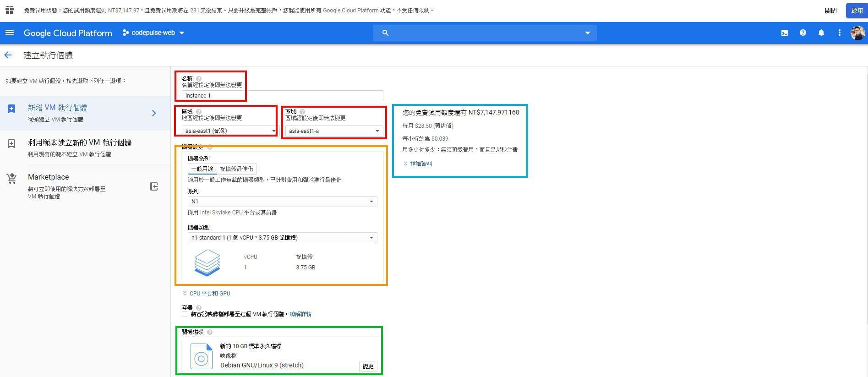Click the 3.75 GB memory value
The height and width of the screenshot is (377, 868).
[x=306, y=268]
